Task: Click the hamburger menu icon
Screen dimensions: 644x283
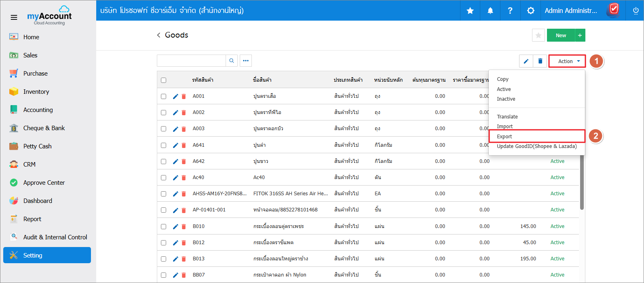Action: (x=14, y=17)
